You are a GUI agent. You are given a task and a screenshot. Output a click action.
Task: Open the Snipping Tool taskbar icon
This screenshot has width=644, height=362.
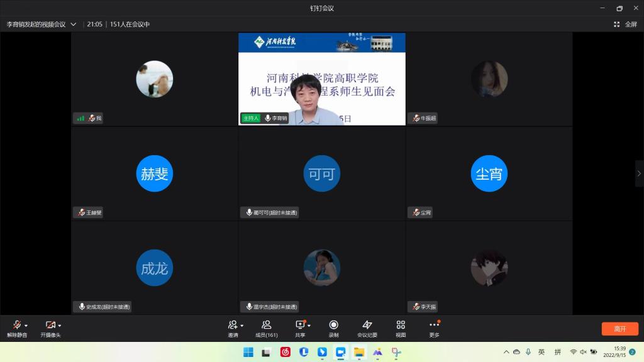point(396,352)
